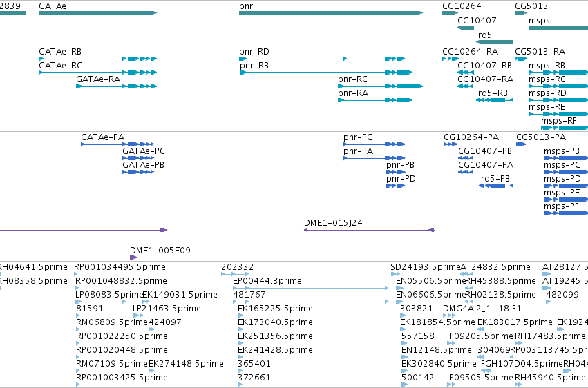Image resolution: width=588 pixels, height=388 pixels.
Task: Click the CG10407 gene arrow
Action: point(466,28)
